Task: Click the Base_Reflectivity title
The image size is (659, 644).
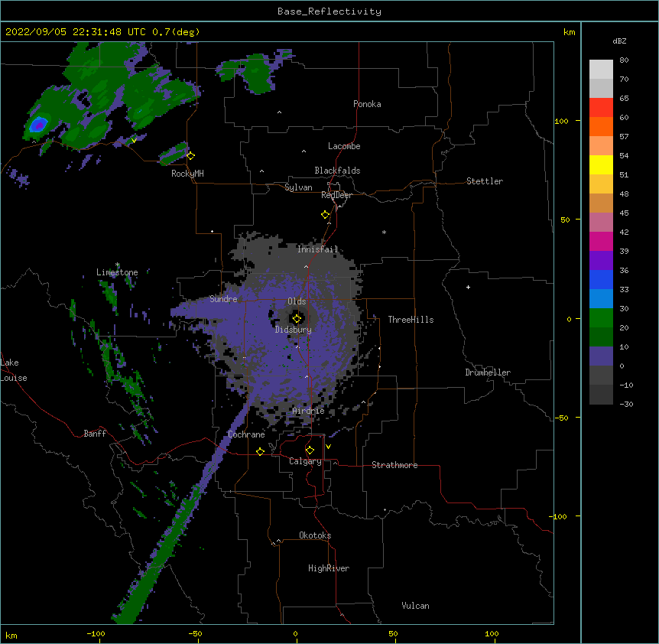Action: pos(329,11)
